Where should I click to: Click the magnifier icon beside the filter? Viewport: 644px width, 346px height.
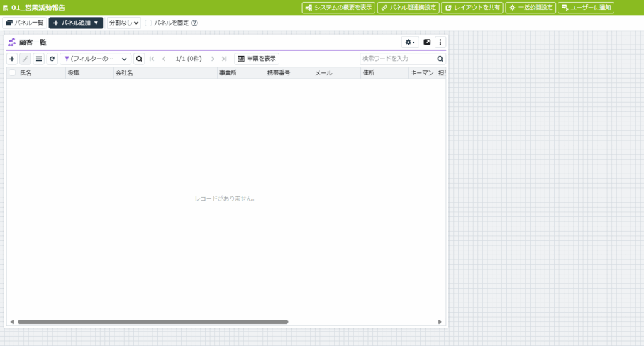click(x=139, y=59)
